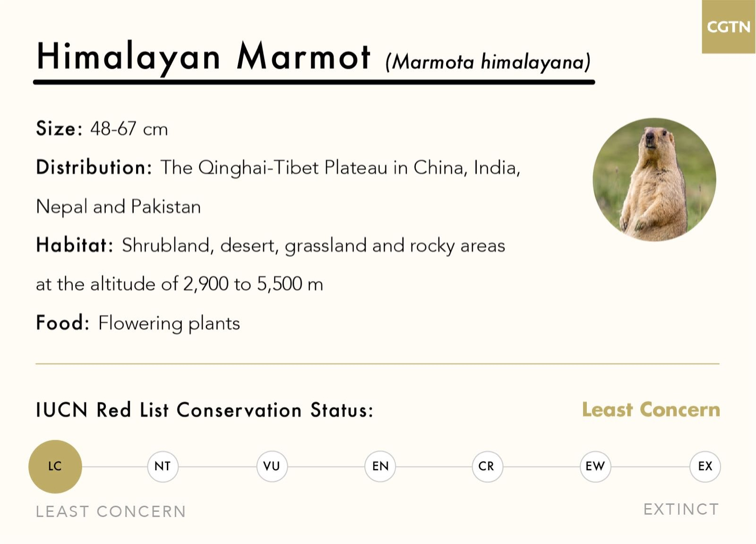Click the grey EXTINCT scale caption
The image size is (756, 544).
(x=681, y=509)
